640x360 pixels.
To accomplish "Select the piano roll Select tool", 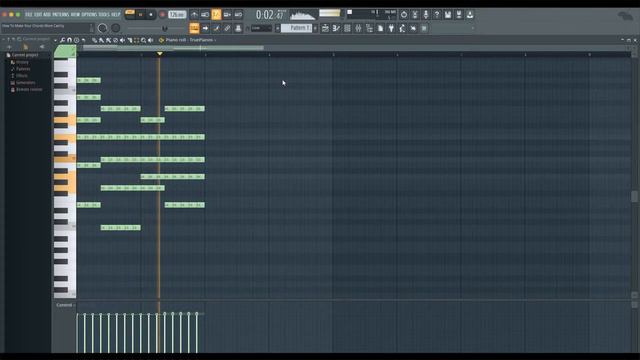I will click(137, 40).
